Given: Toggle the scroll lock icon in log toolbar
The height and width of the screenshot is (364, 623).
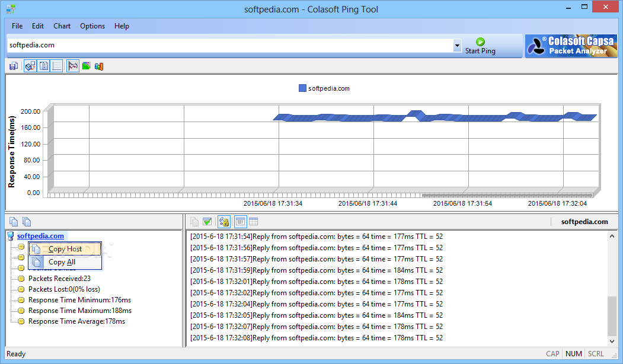Looking at the screenshot, I should pyautogui.click(x=224, y=221).
